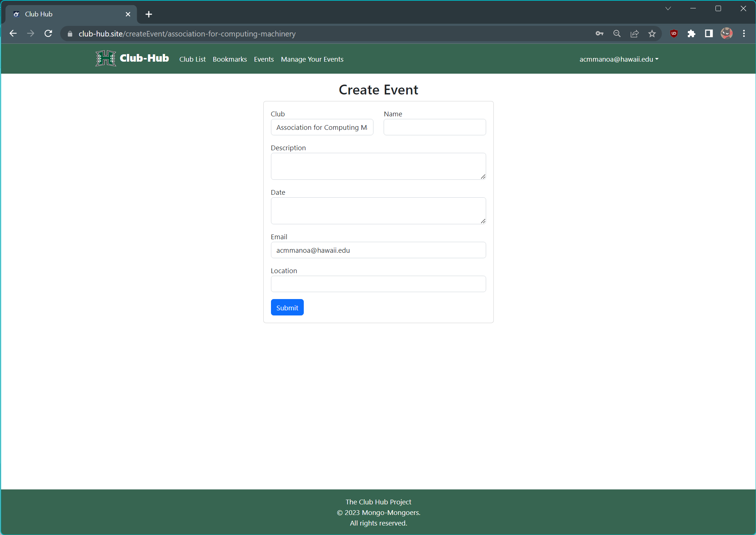This screenshot has height=535, width=756.
Task: Click the 'Email' field label
Action: click(x=279, y=237)
